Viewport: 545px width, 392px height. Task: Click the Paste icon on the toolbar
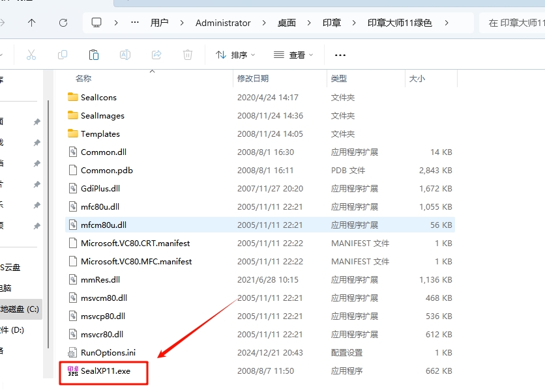(93, 54)
